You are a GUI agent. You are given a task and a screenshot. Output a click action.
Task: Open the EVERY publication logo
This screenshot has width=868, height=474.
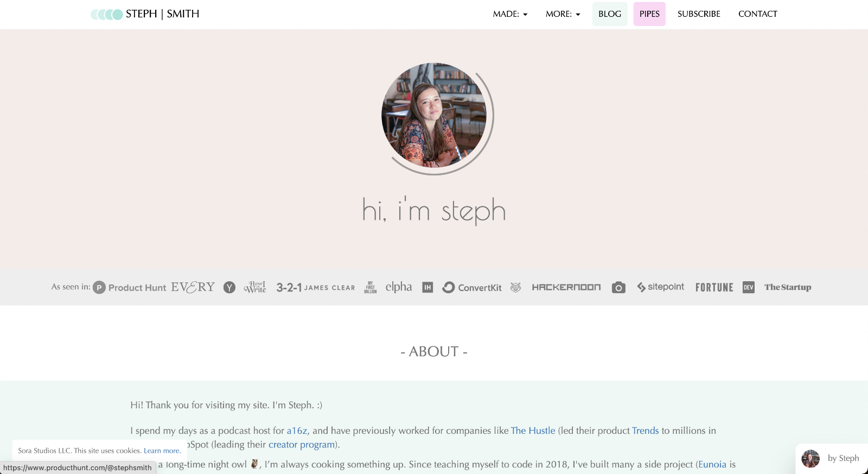click(x=193, y=287)
